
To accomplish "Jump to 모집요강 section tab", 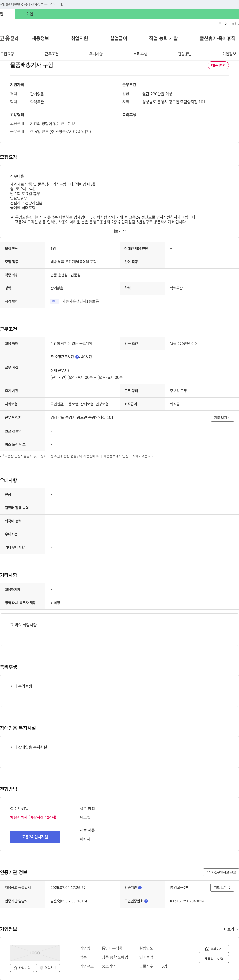I will pyautogui.click(x=7, y=54).
